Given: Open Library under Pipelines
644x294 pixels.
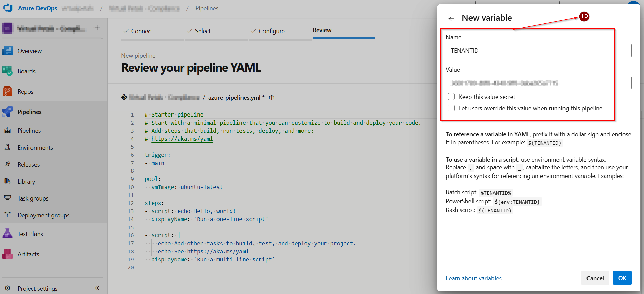Looking at the screenshot, I should click(26, 182).
